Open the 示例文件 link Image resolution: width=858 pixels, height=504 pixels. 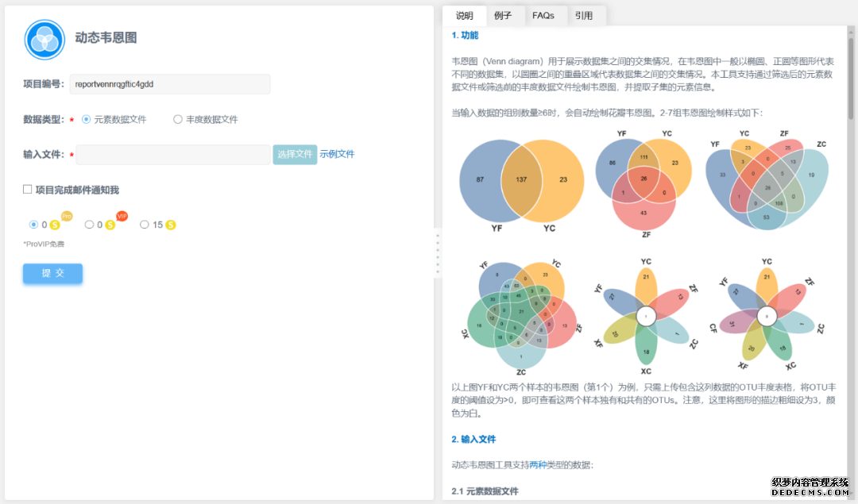[x=337, y=154]
